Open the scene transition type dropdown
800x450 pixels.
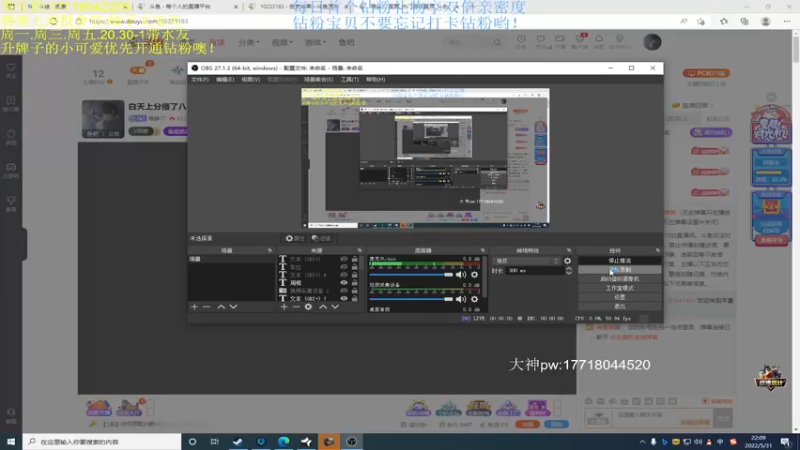[527, 261]
